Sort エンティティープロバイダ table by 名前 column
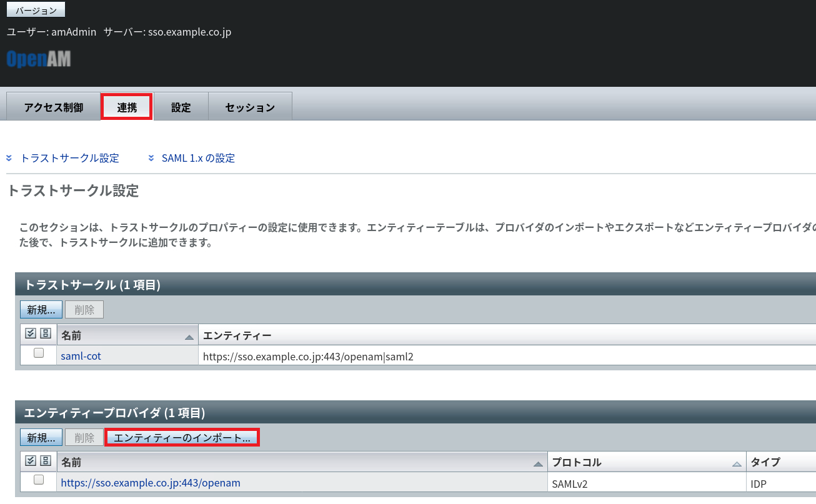816x504 pixels. [72, 463]
